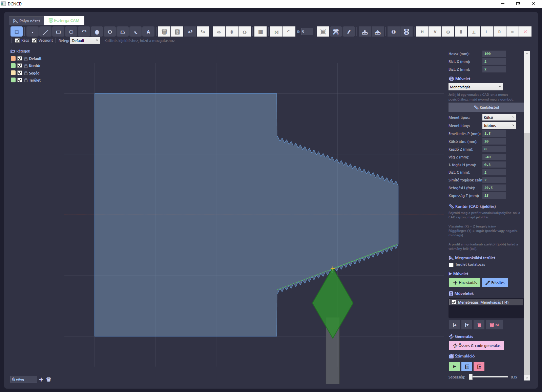The height and width of the screenshot is (392, 542).
Task: Select the line drawing tool
Action: coord(45,32)
